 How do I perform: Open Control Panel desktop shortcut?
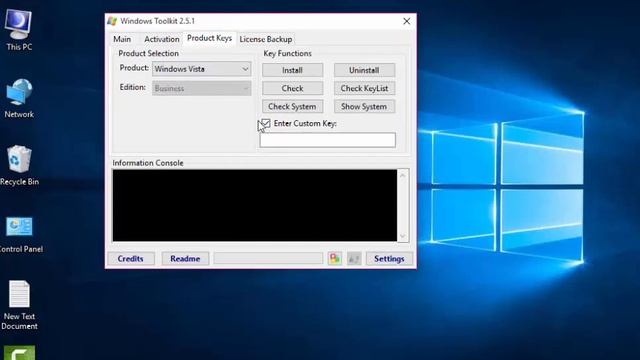point(20,233)
